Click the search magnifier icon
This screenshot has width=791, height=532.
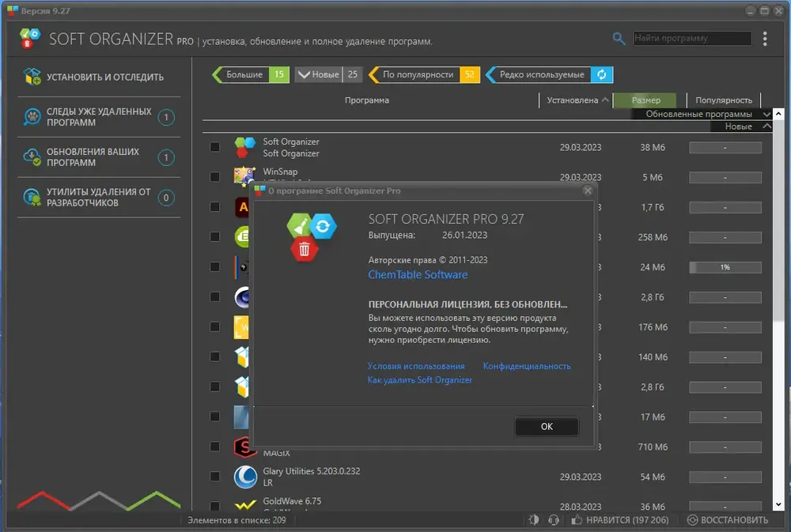click(619, 38)
